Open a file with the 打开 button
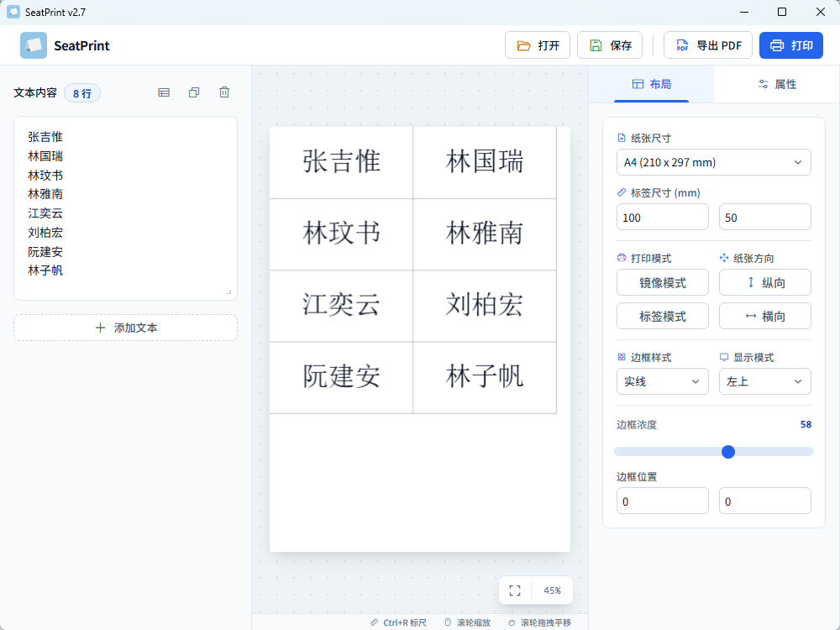840x630 pixels. 538,45
